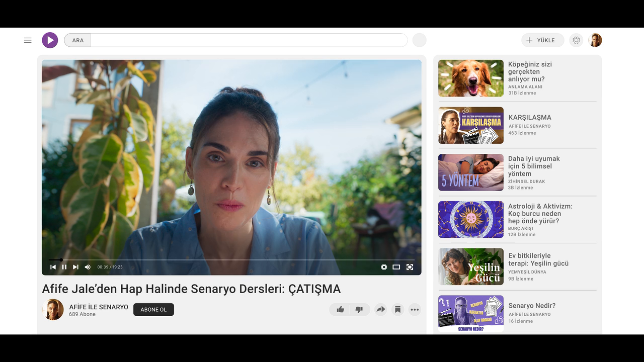Toggle theater mode view
The height and width of the screenshot is (362, 644).
click(396, 267)
